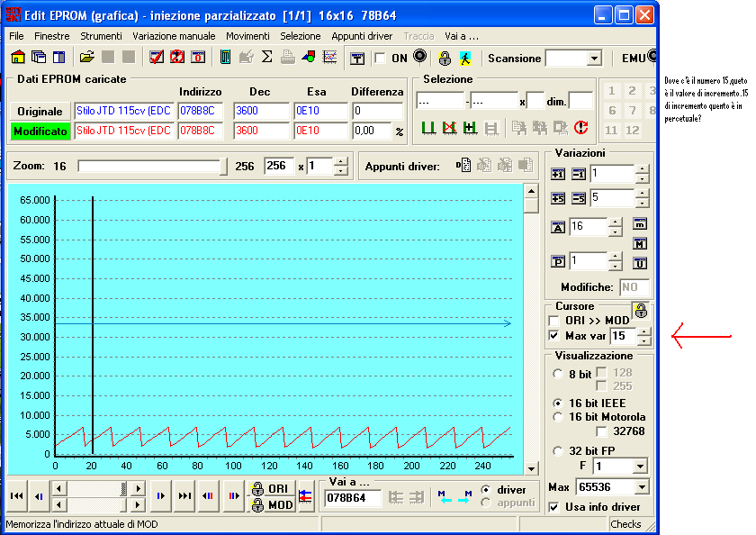Decrease the Max var value with down arrow

click(x=644, y=340)
